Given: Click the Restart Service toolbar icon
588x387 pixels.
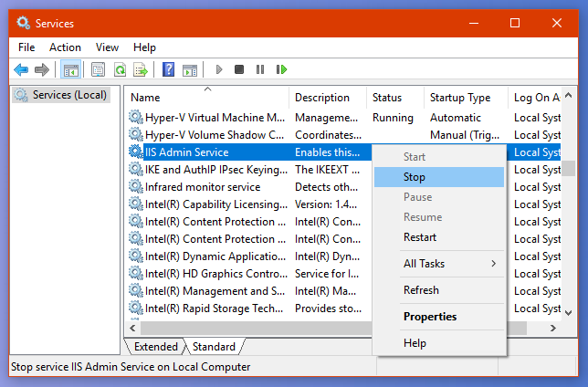Looking at the screenshot, I should pyautogui.click(x=281, y=69).
